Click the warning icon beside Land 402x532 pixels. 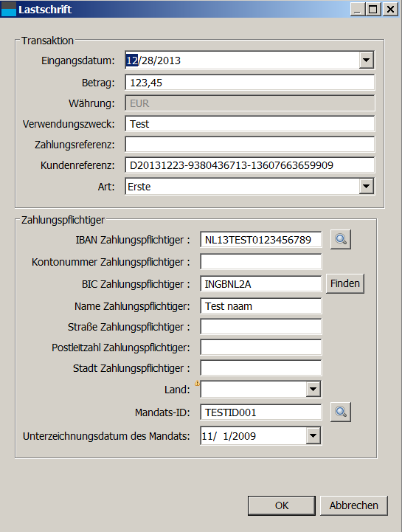(x=197, y=383)
